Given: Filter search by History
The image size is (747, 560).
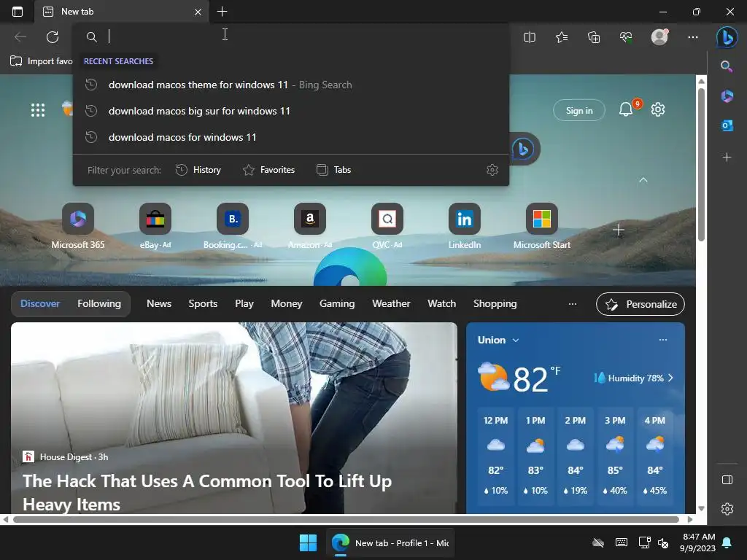Looking at the screenshot, I should pos(198,170).
